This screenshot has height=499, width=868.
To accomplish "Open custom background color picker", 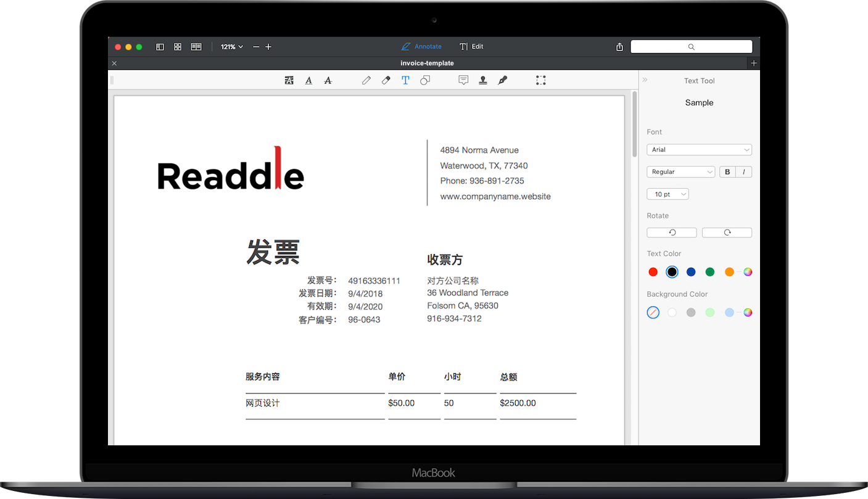I will pos(748,313).
